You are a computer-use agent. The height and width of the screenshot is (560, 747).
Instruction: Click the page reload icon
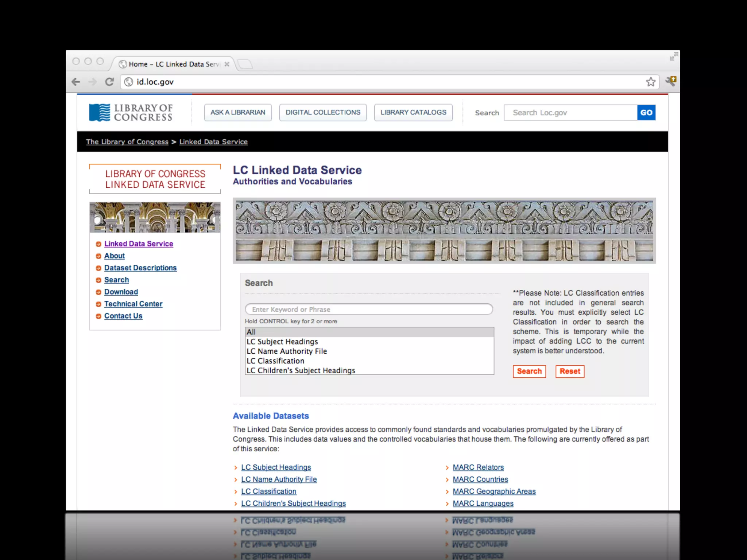(109, 82)
